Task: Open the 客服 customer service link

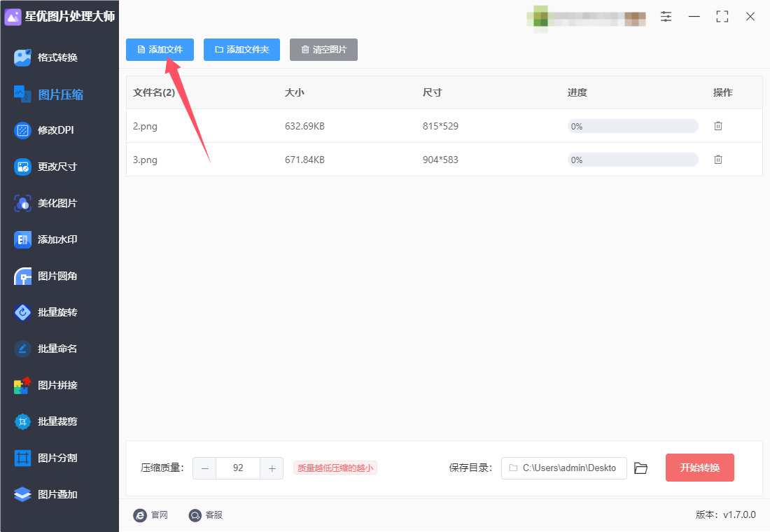Action: (206, 514)
